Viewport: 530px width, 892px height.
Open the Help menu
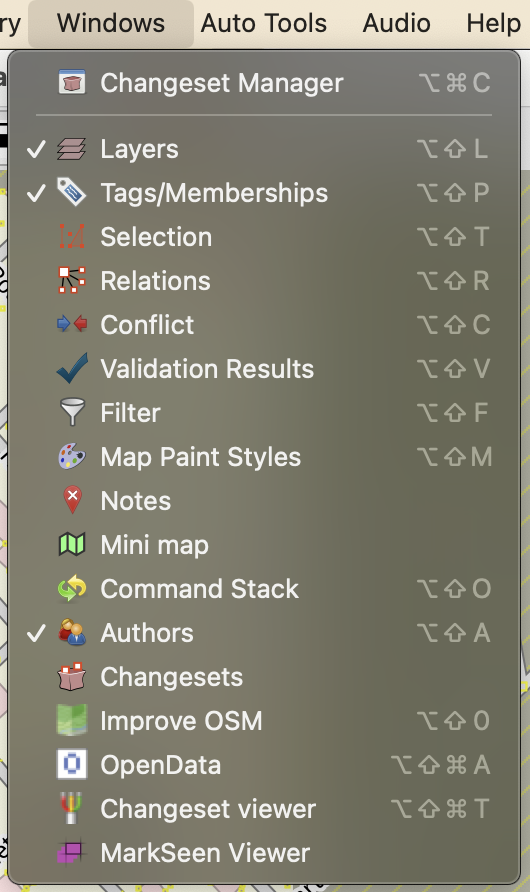point(494,23)
